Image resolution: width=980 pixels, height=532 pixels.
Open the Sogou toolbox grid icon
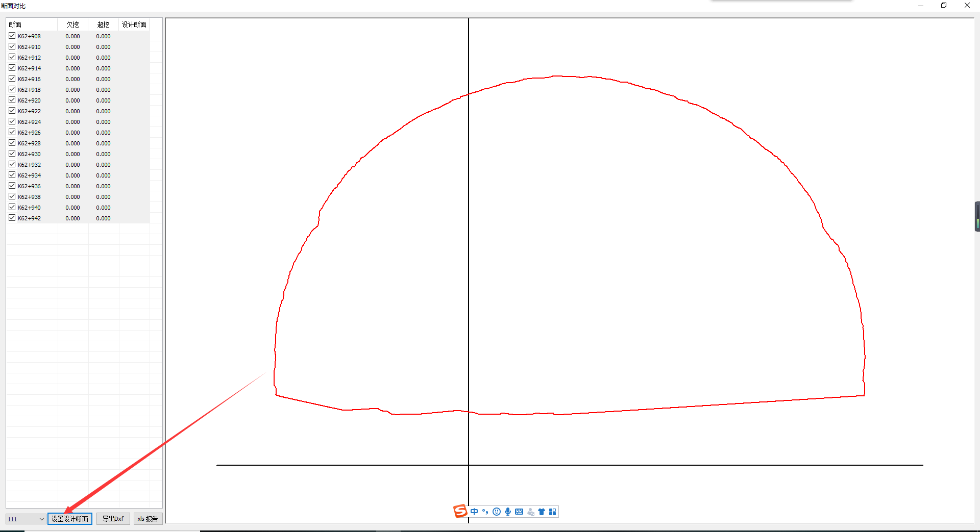click(x=552, y=512)
